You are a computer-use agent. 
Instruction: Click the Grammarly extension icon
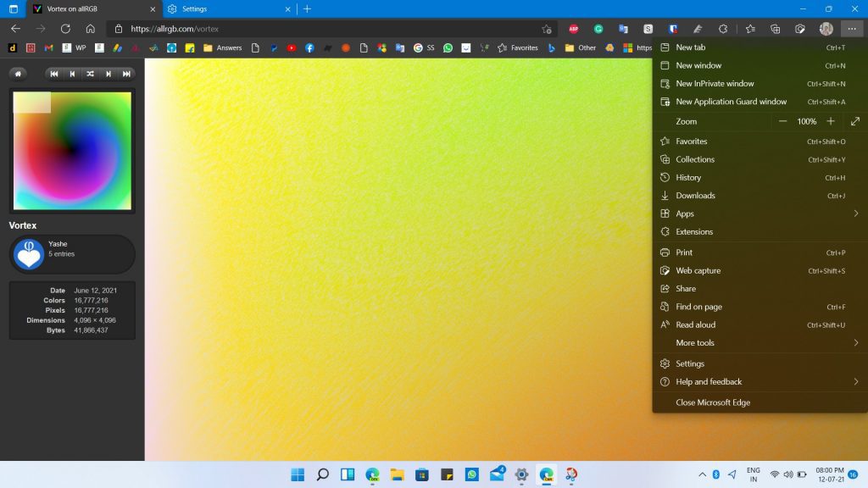(598, 29)
